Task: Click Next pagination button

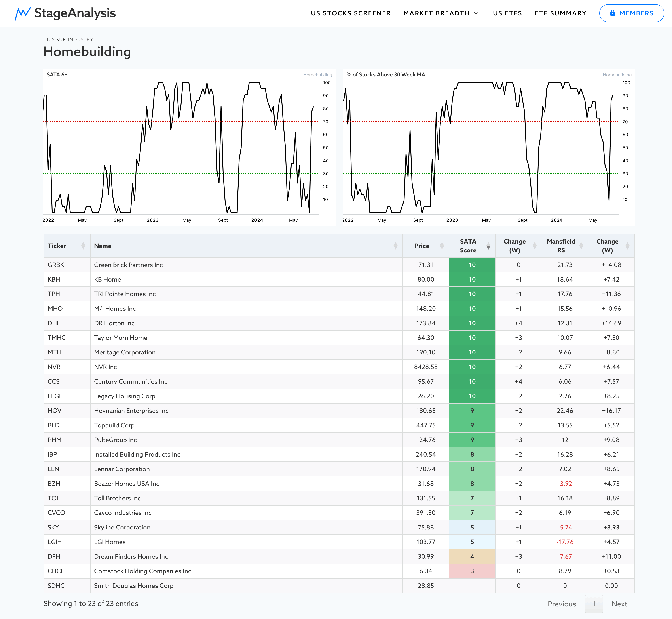Action: point(619,604)
